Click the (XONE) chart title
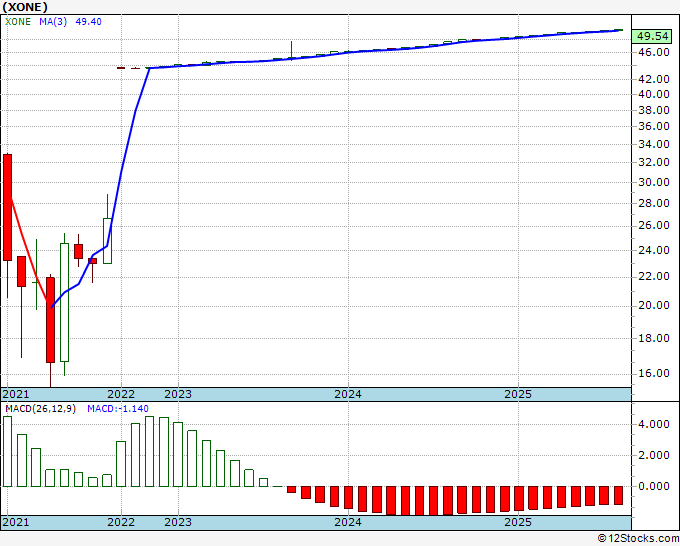This screenshot has width=680, height=546. pos(25,7)
